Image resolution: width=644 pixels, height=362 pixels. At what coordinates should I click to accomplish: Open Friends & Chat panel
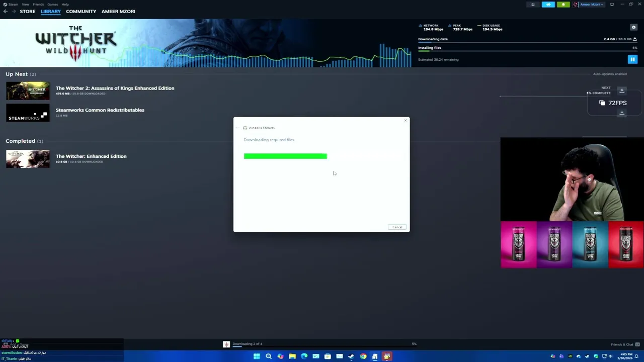[625, 344]
